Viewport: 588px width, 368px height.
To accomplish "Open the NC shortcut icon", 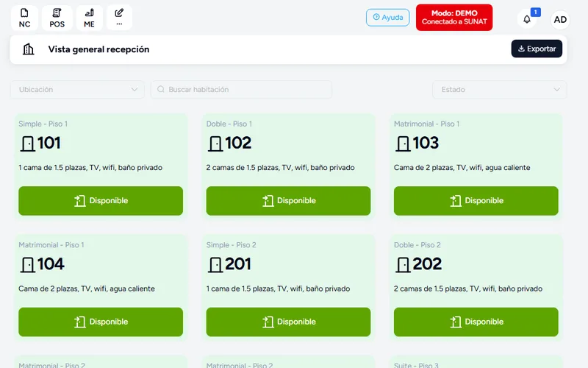I will click(24, 18).
